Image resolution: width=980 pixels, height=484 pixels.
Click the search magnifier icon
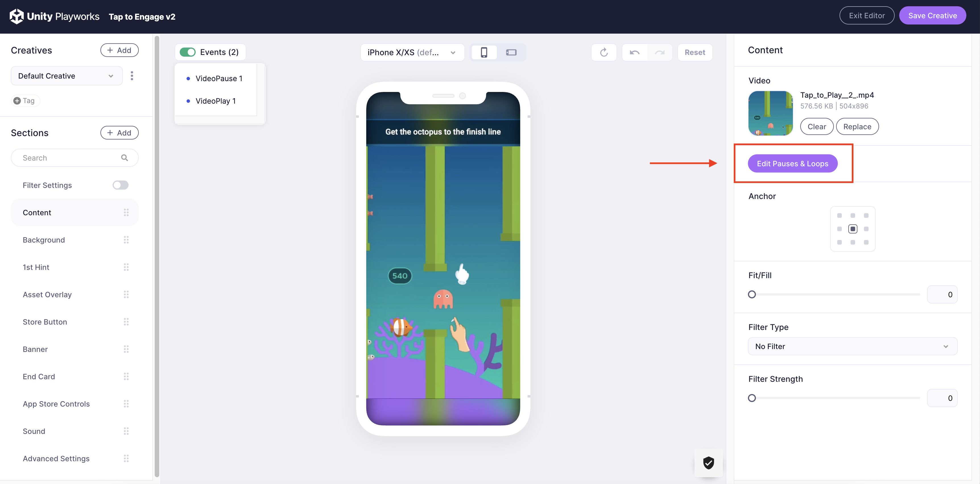124,158
